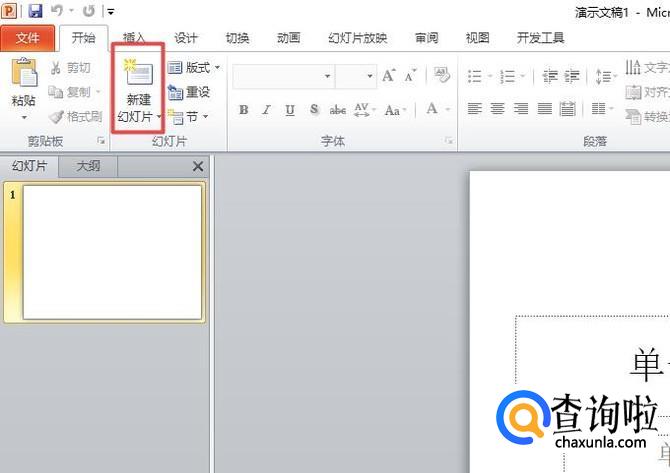
Task: Click the Decrease List Level icon
Action: [550, 76]
